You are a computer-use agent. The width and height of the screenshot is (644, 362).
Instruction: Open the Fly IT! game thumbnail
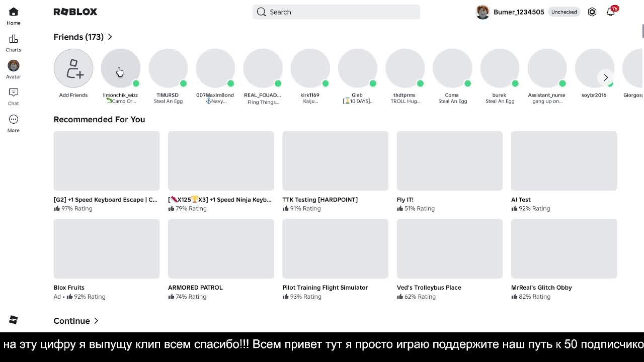click(x=450, y=161)
